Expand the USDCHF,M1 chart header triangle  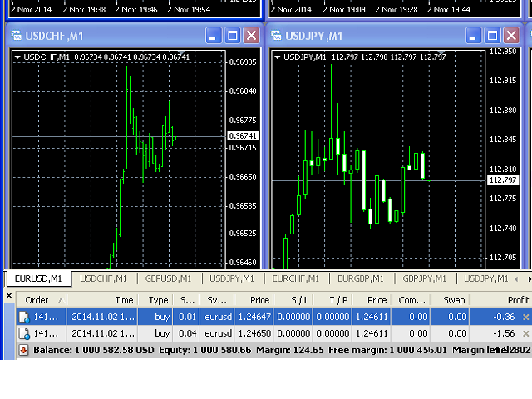tap(17, 57)
